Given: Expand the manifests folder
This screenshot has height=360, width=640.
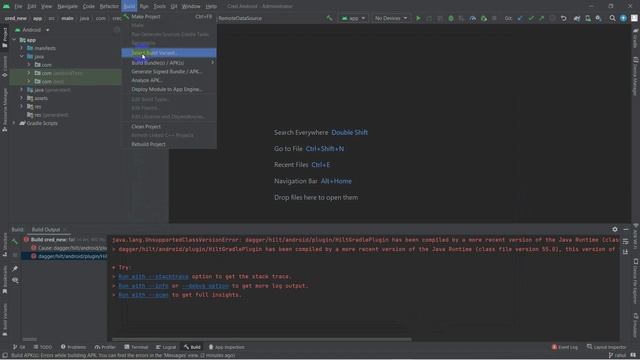Looking at the screenshot, I should tap(22, 48).
